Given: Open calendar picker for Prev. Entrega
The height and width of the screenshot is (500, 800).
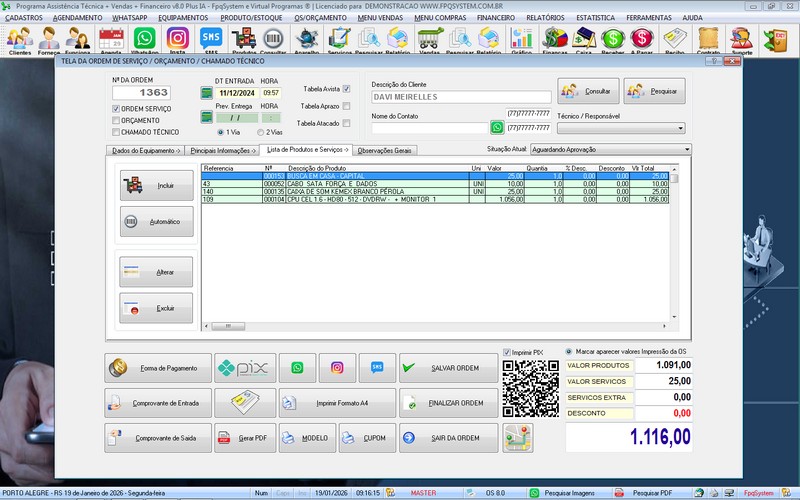Looking at the screenshot, I should 206,117.
